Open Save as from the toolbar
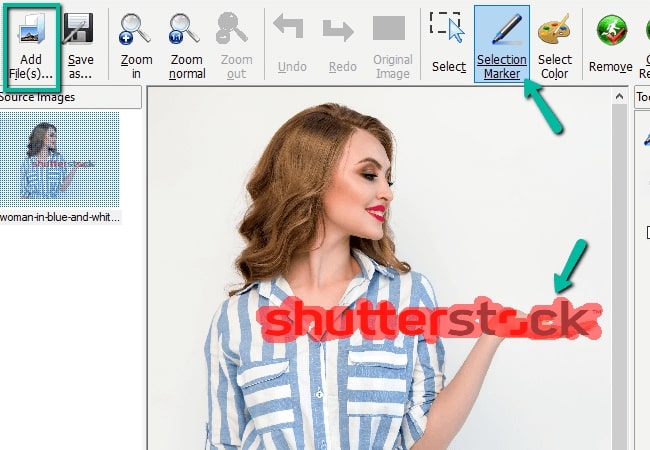The width and height of the screenshot is (650, 450). coord(80,46)
